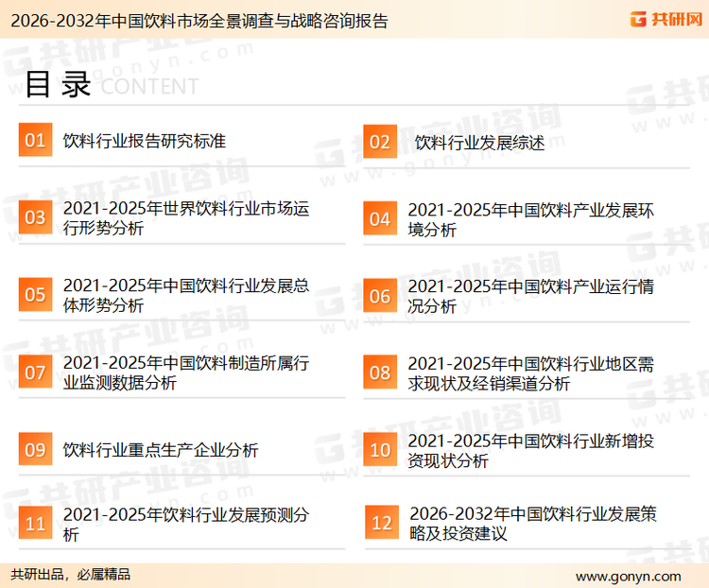Open chapter 2021-2025年中国饮料制造所属行业监测数据分析
Screen dimensions: 709x588
click(186, 372)
